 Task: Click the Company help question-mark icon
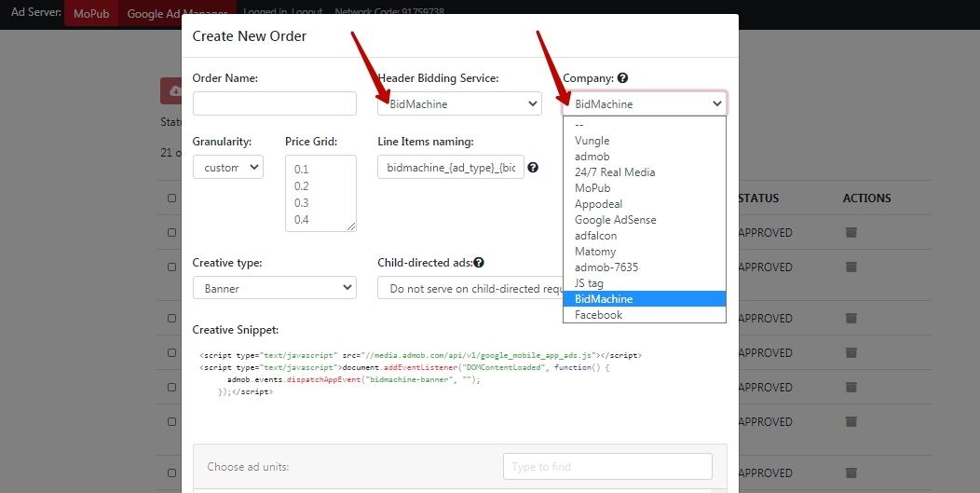coord(622,78)
